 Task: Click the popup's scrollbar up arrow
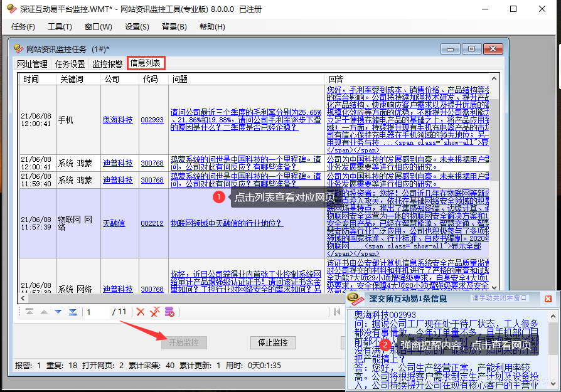point(552,315)
